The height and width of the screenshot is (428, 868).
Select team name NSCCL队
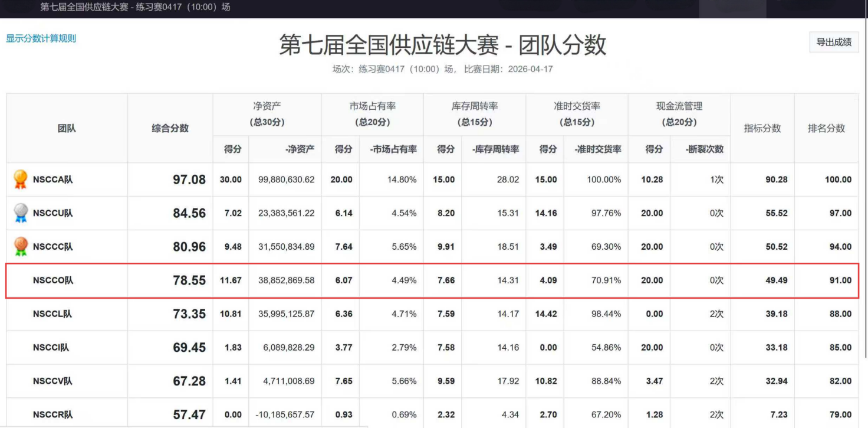tap(52, 314)
